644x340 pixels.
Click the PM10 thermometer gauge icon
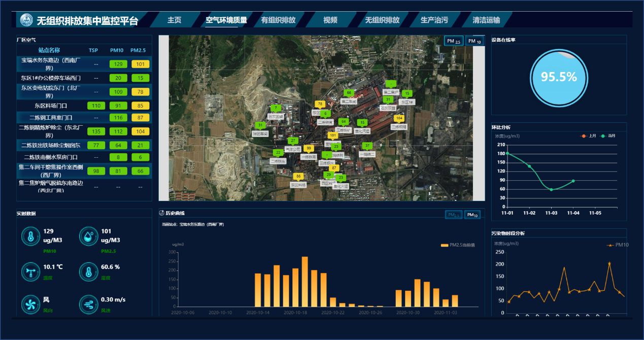click(x=31, y=236)
